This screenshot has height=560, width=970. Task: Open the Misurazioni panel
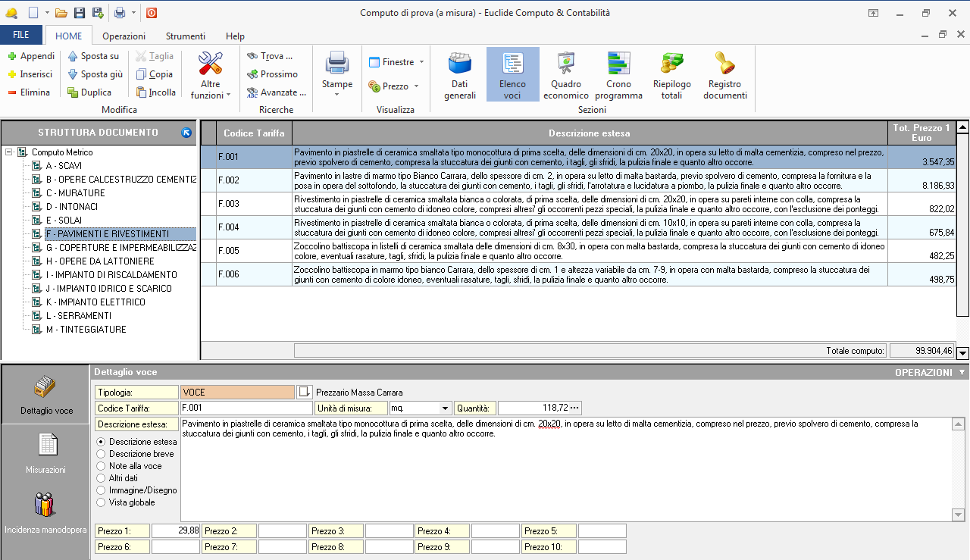(45, 452)
